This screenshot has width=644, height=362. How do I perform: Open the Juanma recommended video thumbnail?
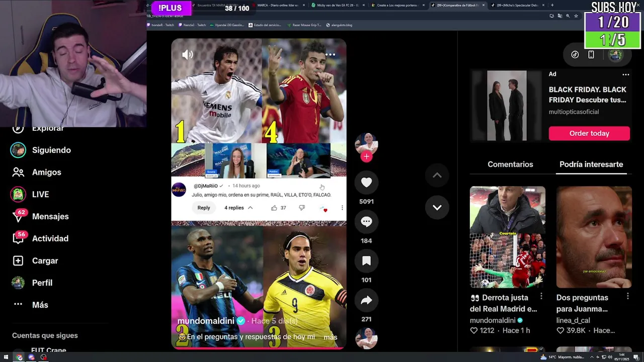[594, 237]
